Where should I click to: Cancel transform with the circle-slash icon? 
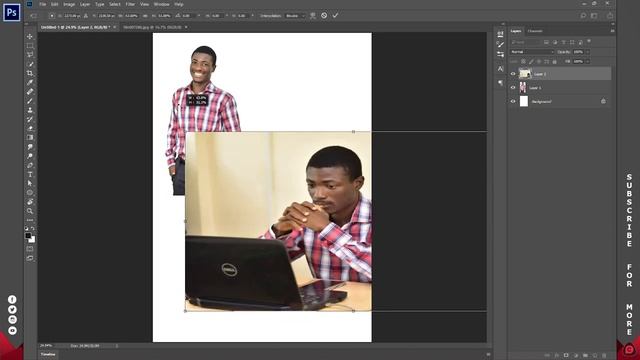(324, 16)
